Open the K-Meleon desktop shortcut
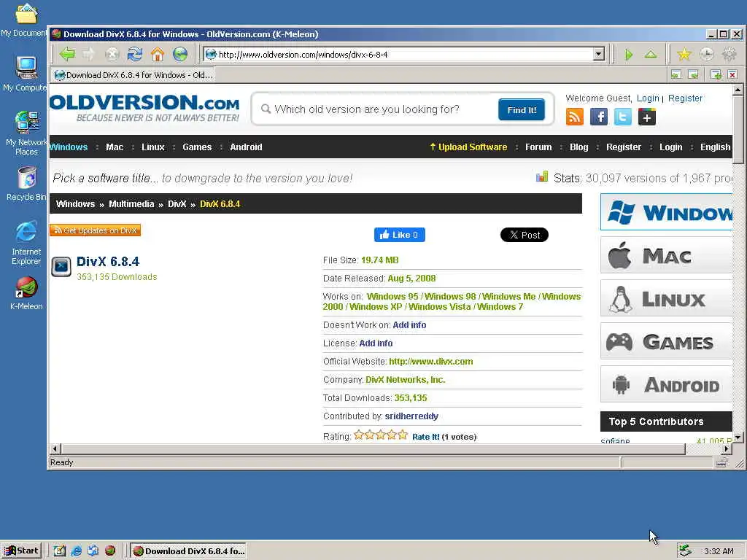 [27, 293]
